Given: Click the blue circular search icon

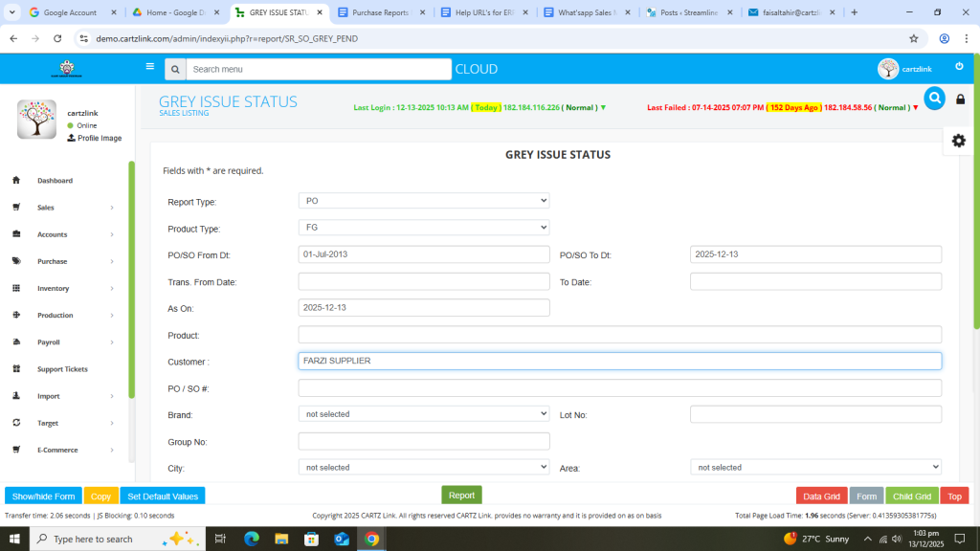Looking at the screenshot, I should click(934, 99).
